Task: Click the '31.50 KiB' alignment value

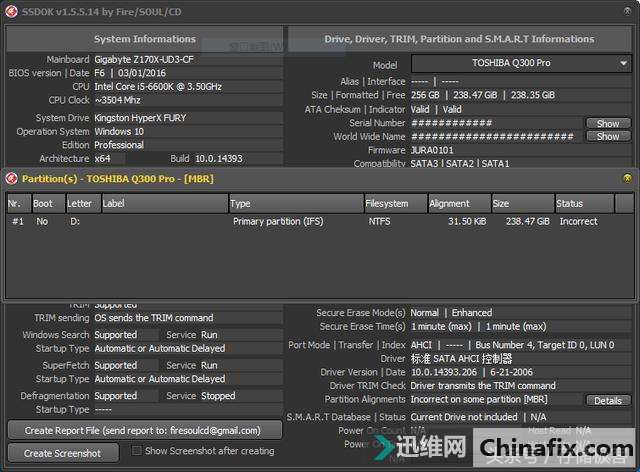Action: pyautogui.click(x=467, y=221)
